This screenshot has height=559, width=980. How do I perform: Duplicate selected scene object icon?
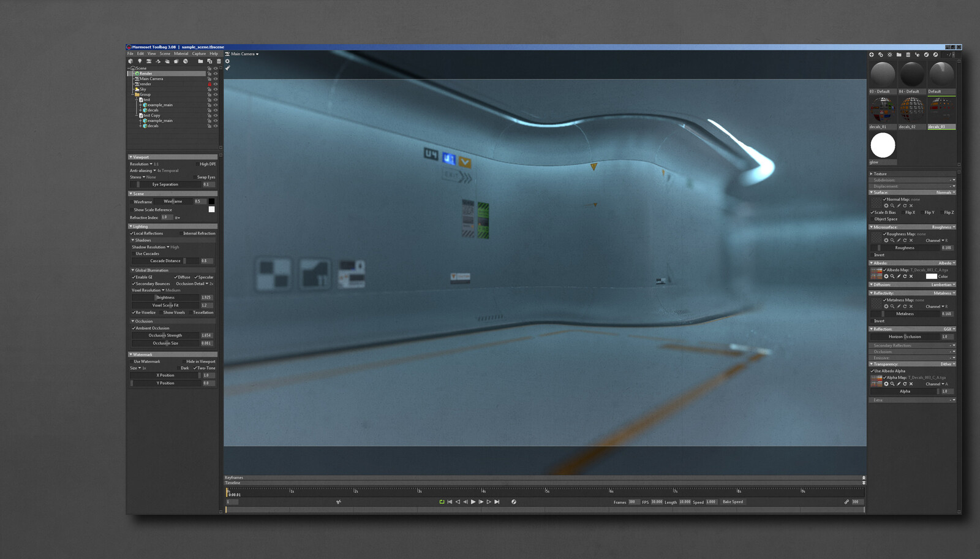click(209, 61)
